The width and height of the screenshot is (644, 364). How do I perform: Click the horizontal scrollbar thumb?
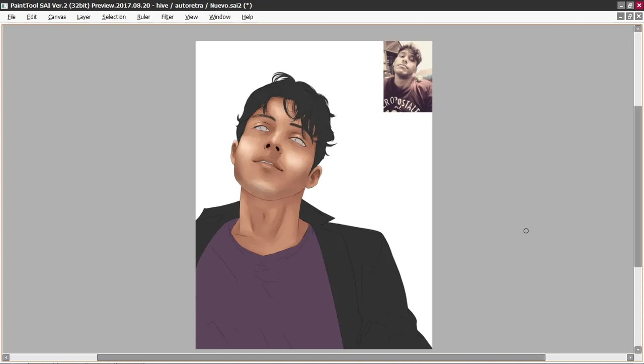[321, 357]
